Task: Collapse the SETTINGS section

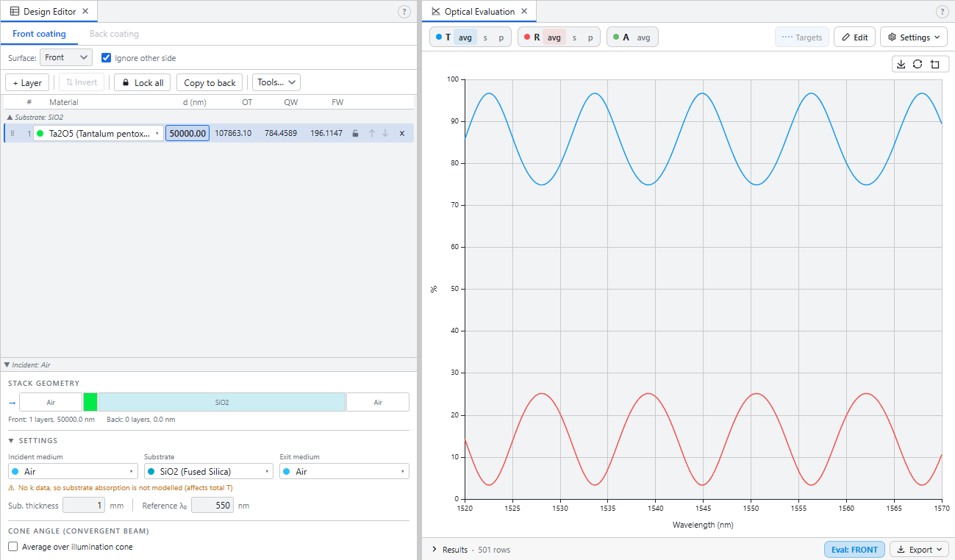Action: (x=32, y=441)
